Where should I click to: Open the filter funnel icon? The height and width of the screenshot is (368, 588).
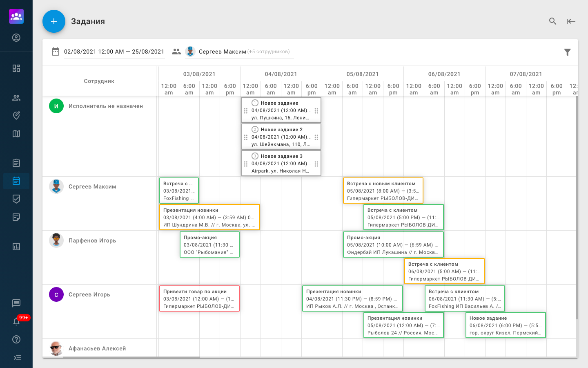click(x=567, y=52)
